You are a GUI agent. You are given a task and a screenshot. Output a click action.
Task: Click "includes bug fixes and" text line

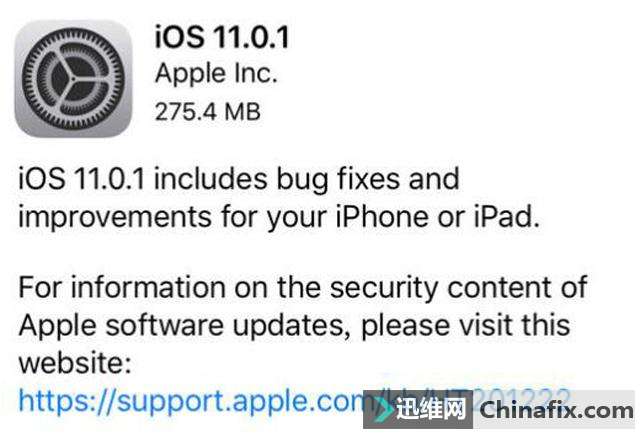tap(307, 180)
